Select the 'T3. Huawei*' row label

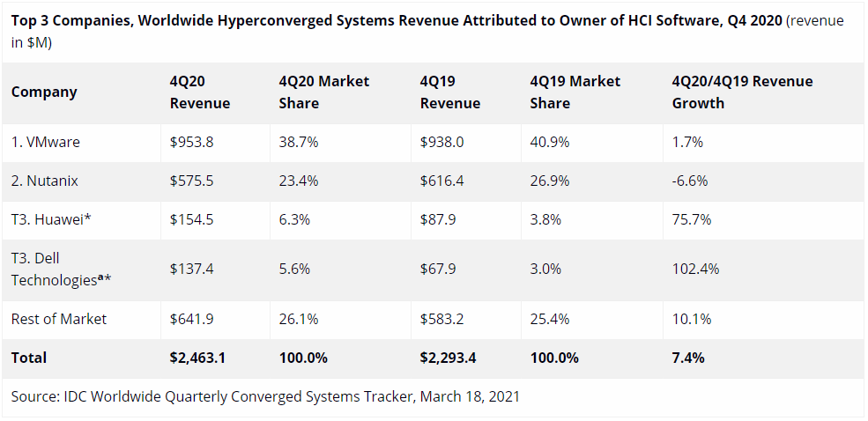click(51, 219)
